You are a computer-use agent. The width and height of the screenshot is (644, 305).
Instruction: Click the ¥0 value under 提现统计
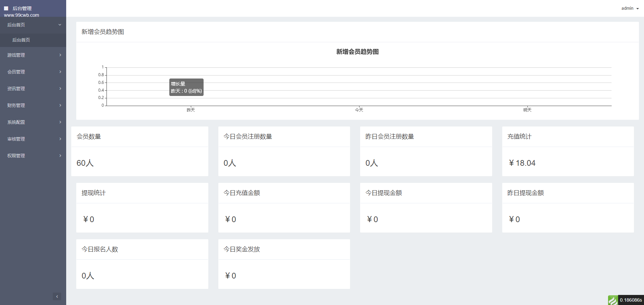[89, 219]
